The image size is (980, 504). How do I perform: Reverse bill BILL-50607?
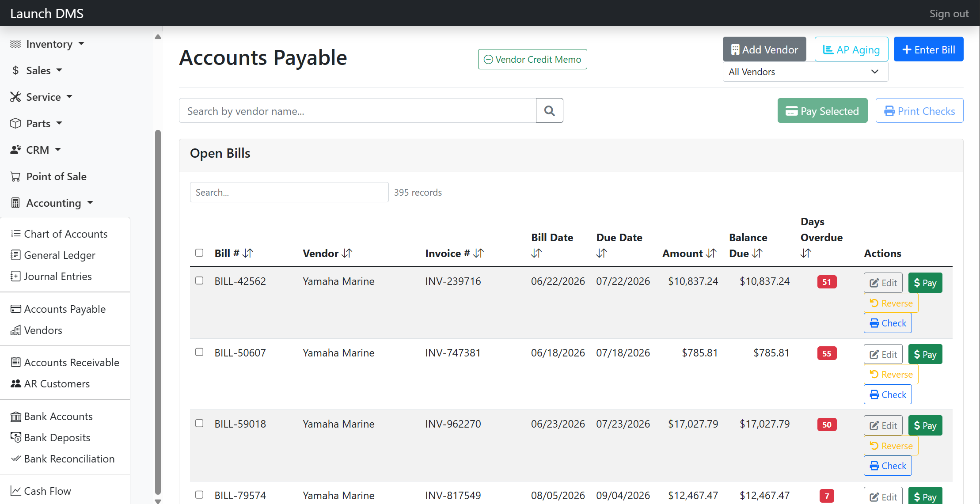click(891, 374)
